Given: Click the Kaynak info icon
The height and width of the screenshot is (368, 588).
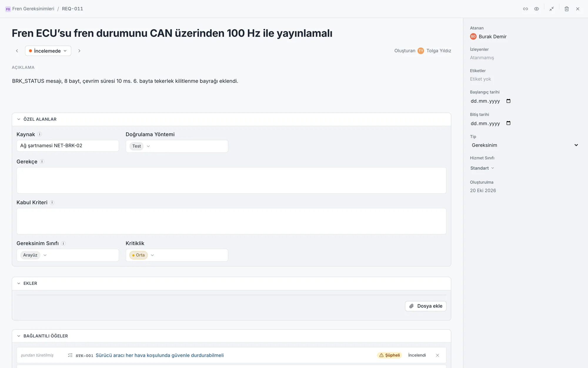Looking at the screenshot, I should click(x=40, y=134).
